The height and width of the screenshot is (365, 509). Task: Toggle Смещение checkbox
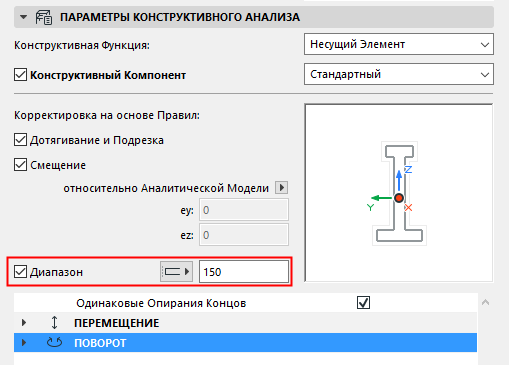click(x=20, y=165)
